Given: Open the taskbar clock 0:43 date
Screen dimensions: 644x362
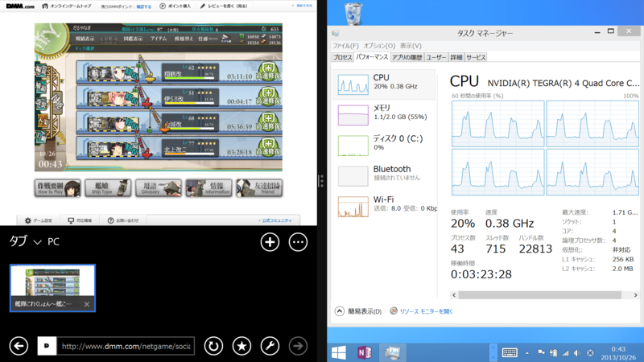Looking at the screenshot, I should click(617, 353).
